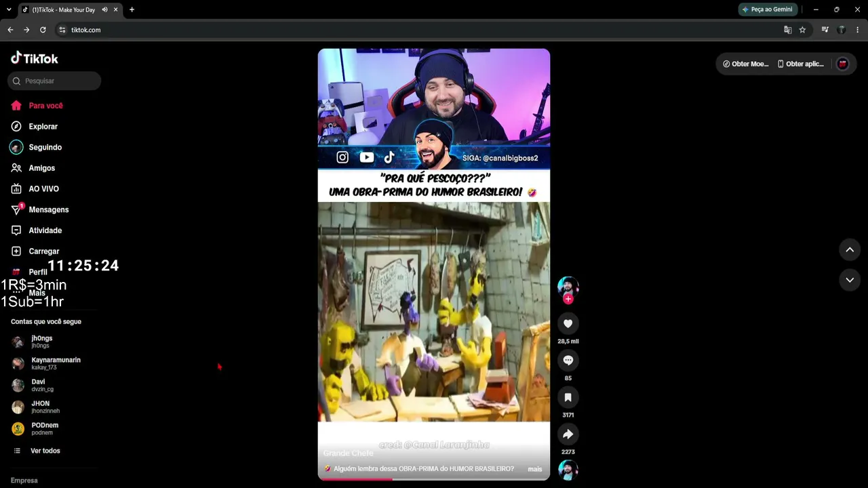868x488 pixels.
Task: Click Obter Moedas button
Action: [x=745, y=64]
